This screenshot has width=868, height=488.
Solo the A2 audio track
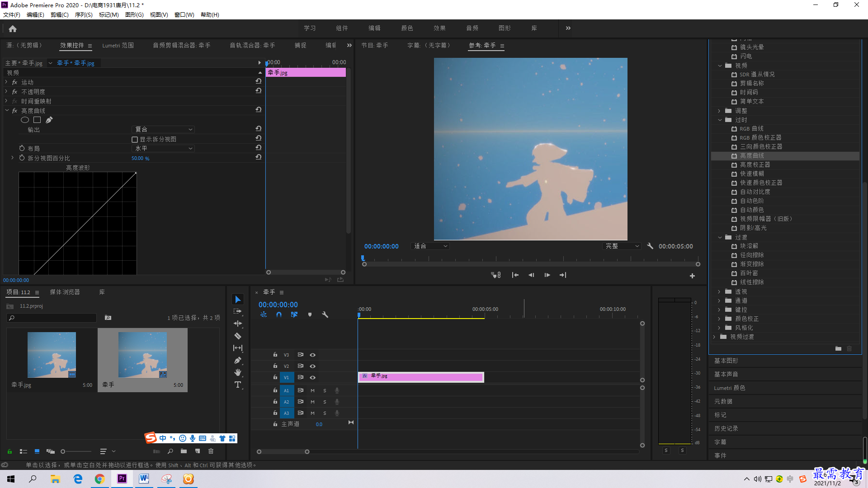(x=325, y=402)
